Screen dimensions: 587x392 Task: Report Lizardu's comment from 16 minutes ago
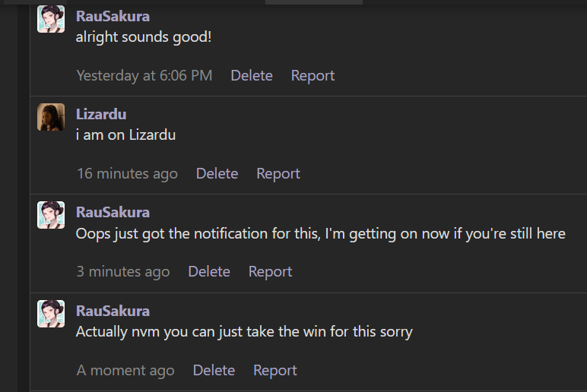278,173
